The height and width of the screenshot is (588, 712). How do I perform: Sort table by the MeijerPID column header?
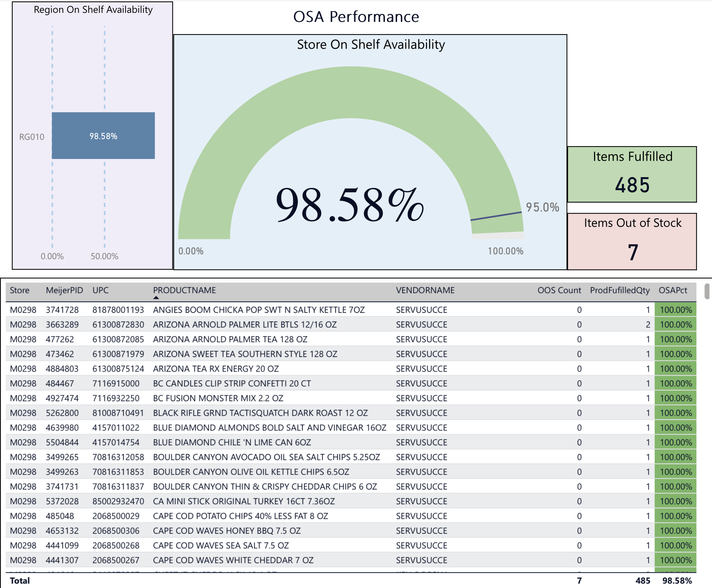[x=64, y=290]
